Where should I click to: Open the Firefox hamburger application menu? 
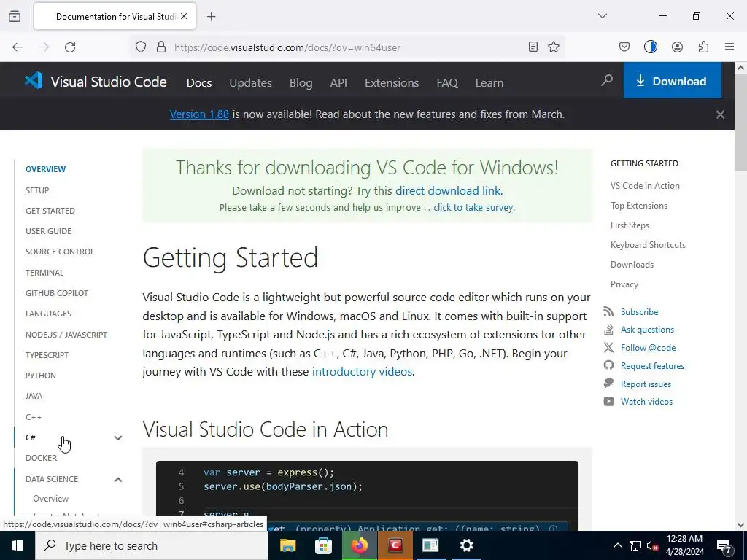click(729, 47)
